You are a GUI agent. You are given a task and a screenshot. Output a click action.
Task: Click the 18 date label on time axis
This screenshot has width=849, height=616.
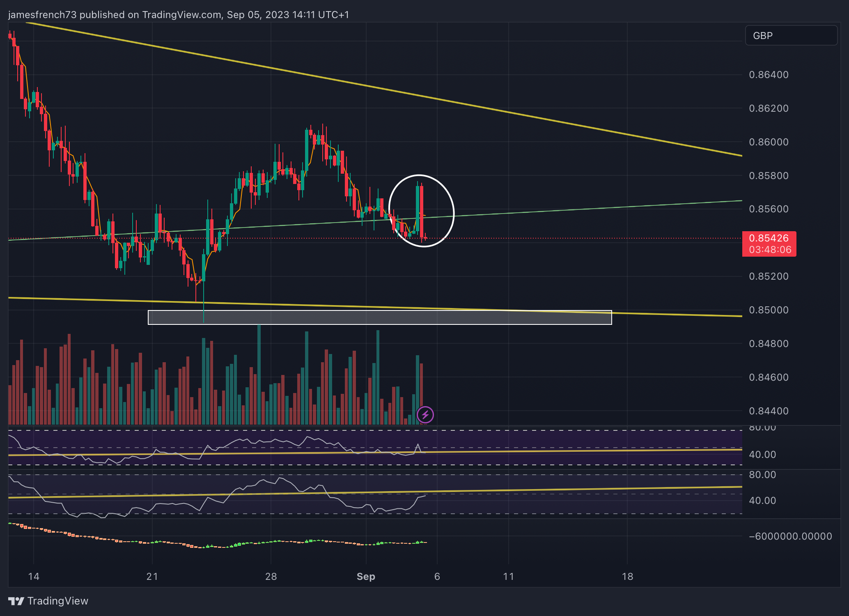[x=627, y=577]
